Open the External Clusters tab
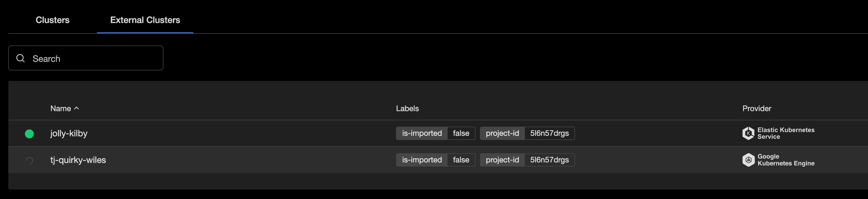Screen dimensions: 868x199 pos(145,20)
